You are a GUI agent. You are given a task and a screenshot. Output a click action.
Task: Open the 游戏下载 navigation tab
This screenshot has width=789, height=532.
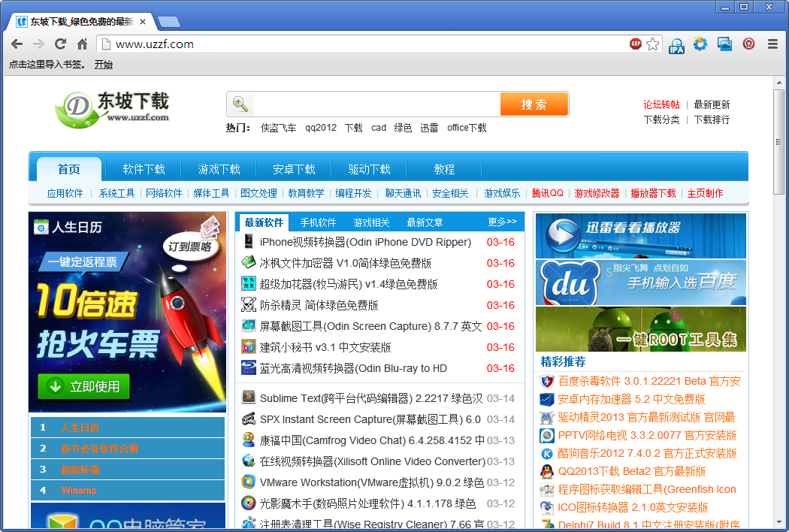click(219, 169)
